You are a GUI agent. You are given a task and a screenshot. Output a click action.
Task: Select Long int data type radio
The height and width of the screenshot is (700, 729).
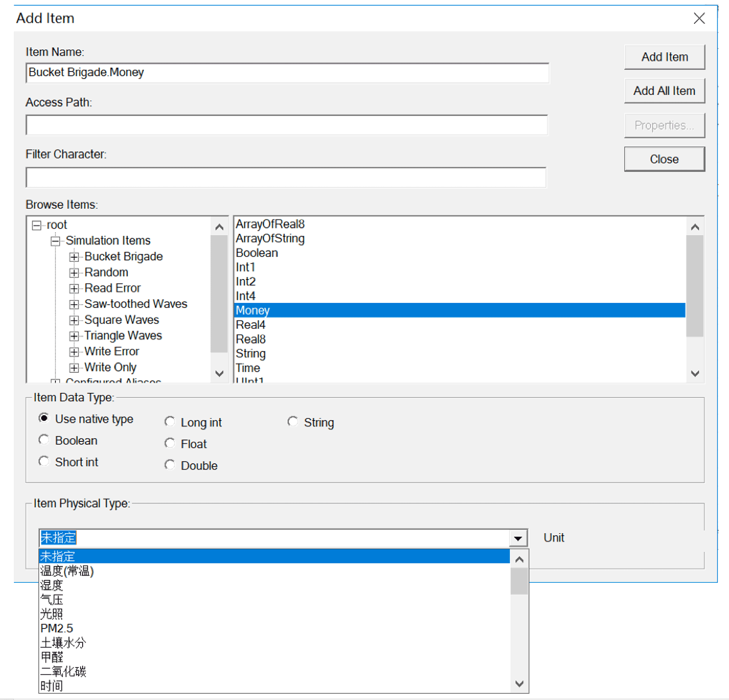[x=170, y=421]
